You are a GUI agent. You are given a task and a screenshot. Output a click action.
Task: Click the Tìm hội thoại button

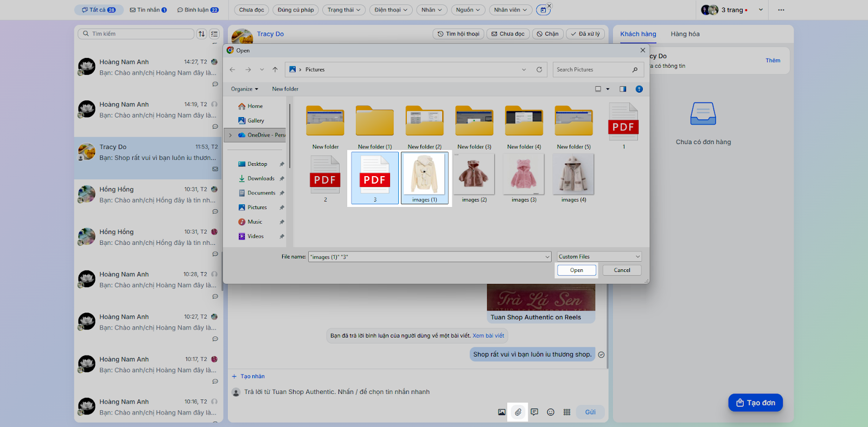(458, 34)
